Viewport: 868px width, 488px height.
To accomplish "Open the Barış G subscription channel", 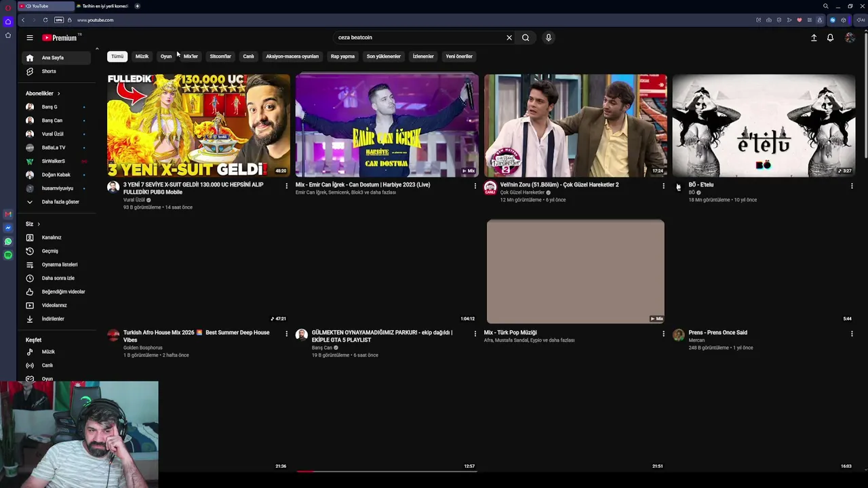I will pyautogui.click(x=56, y=107).
